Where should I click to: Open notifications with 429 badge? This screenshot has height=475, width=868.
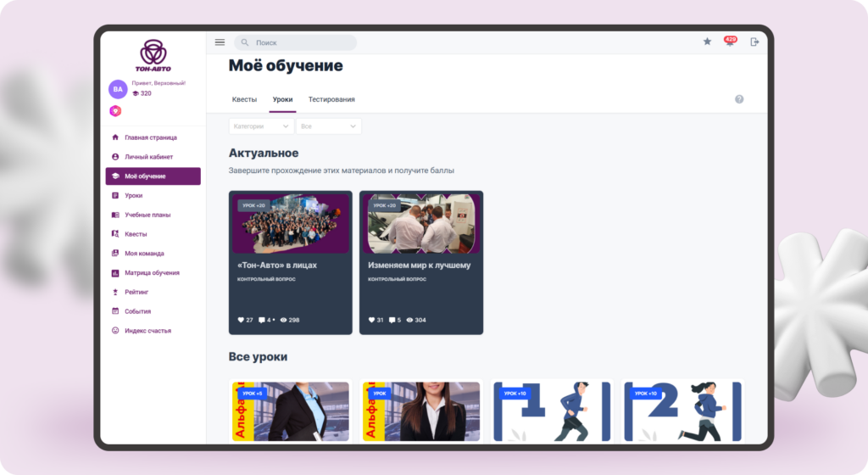click(729, 42)
